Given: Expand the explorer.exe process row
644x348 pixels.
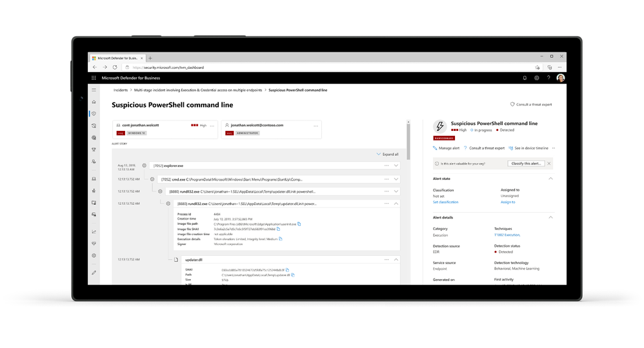Looking at the screenshot, I should (396, 166).
